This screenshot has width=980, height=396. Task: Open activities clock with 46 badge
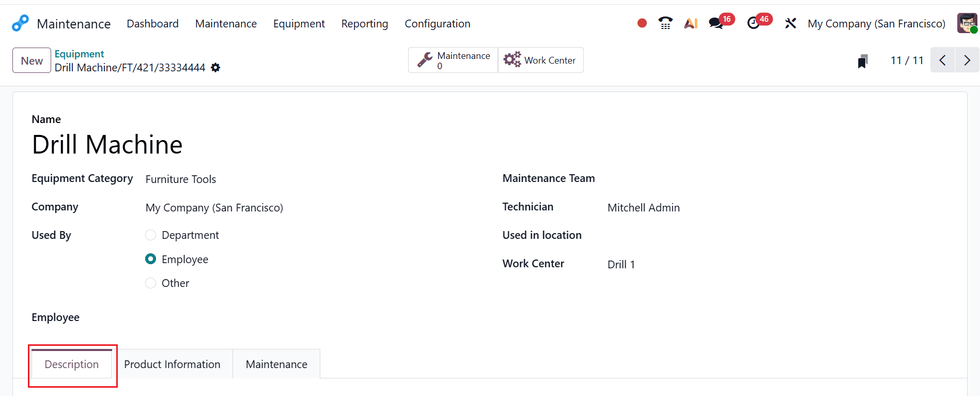point(759,22)
